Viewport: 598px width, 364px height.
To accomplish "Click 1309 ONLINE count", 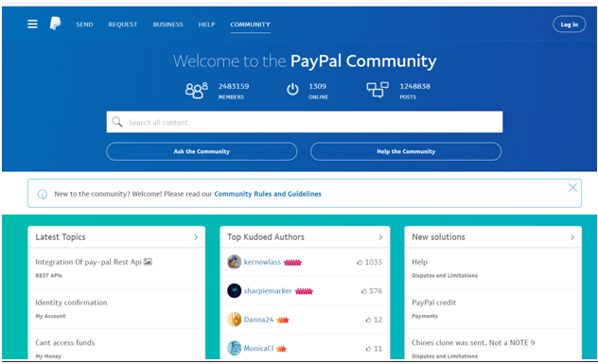I will [x=319, y=91].
